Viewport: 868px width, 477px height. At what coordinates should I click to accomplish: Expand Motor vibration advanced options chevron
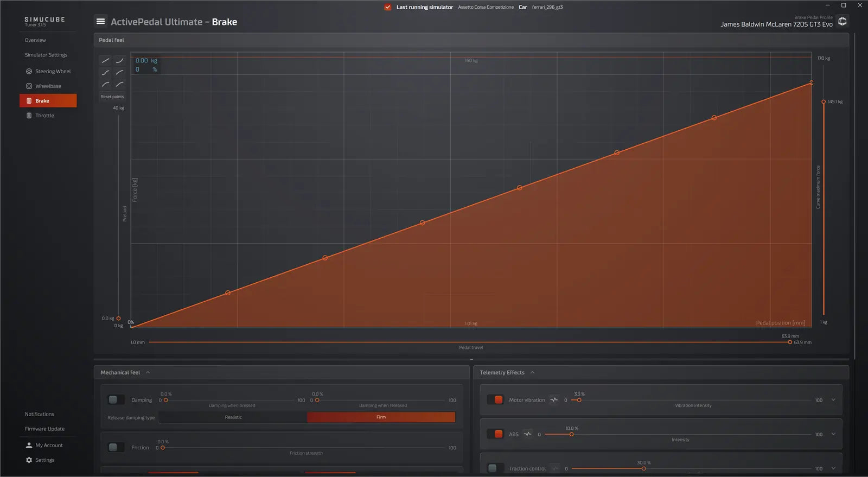click(x=833, y=400)
